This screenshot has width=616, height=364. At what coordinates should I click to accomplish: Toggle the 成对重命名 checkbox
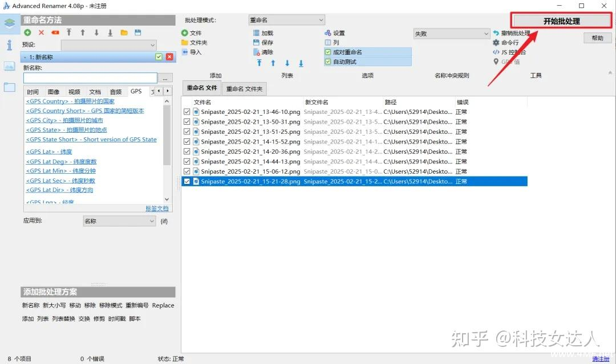328,52
